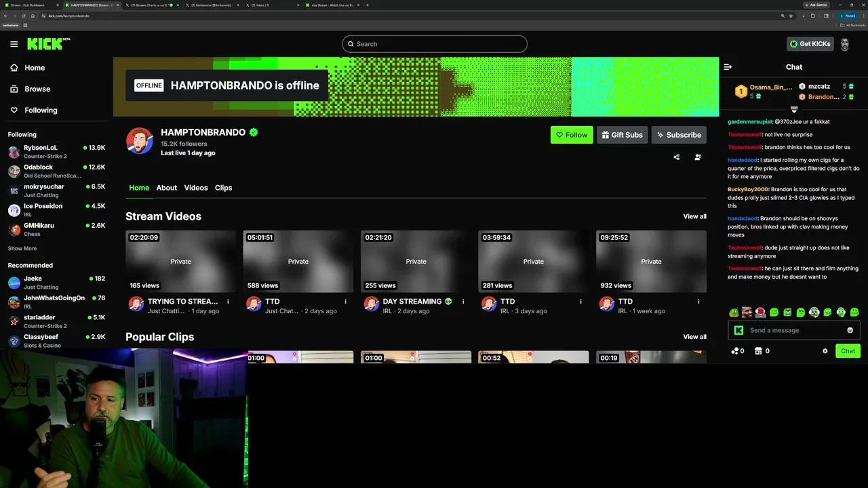The height and width of the screenshot is (488, 868).
Task: Select the channel Home tab
Action: coord(139,188)
